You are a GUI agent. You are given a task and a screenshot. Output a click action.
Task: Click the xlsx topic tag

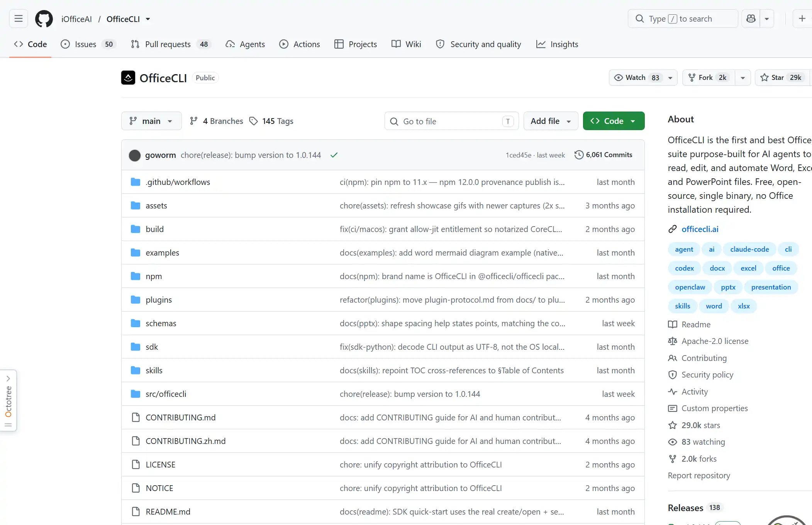tap(744, 306)
